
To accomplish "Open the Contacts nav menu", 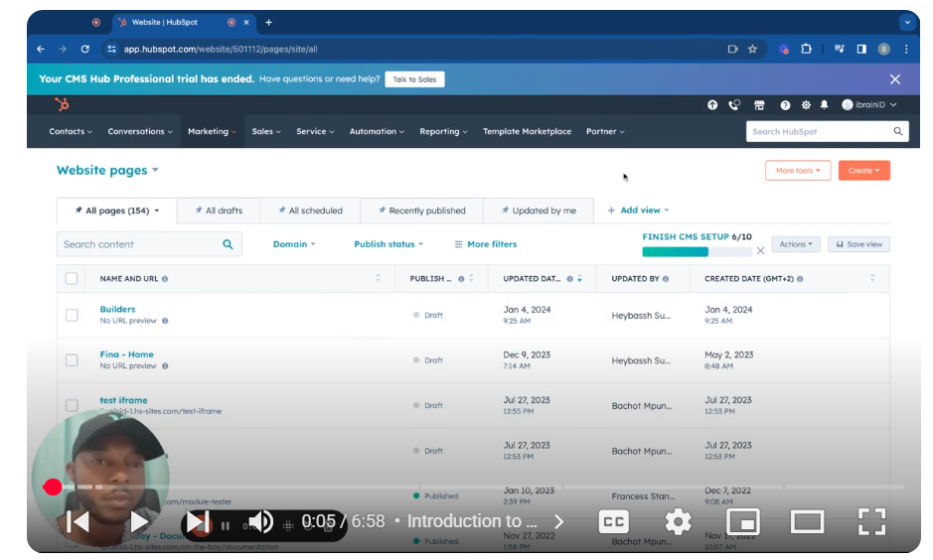I will pos(71,131).
